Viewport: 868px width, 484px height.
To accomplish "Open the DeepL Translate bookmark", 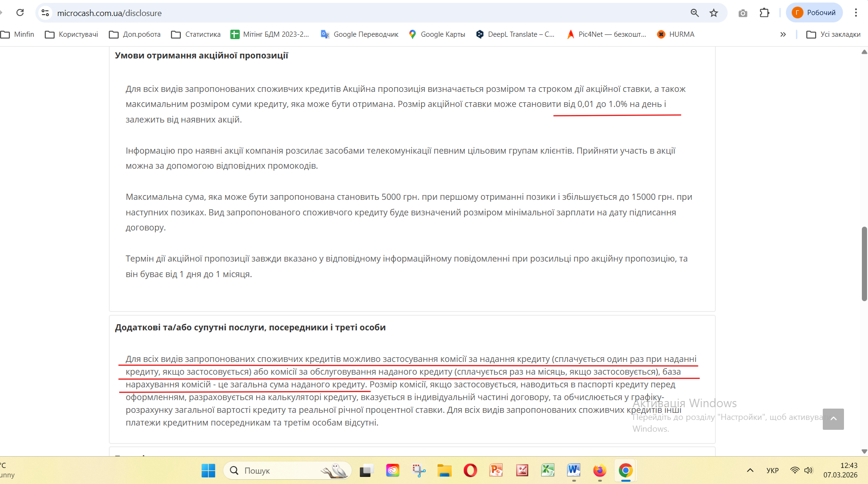I will pos(515,34).
